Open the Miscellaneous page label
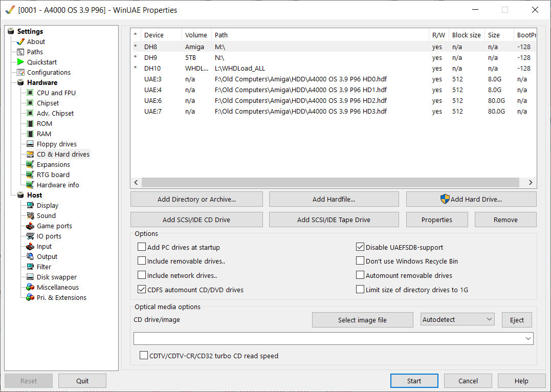This screenshot has width=551, height=392. 58,287
